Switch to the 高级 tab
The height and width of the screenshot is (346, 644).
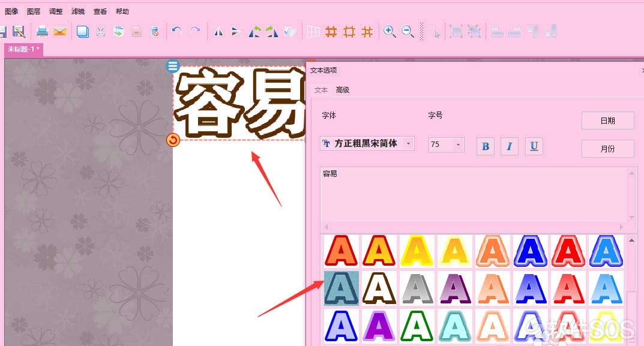[x=343, y=90]
